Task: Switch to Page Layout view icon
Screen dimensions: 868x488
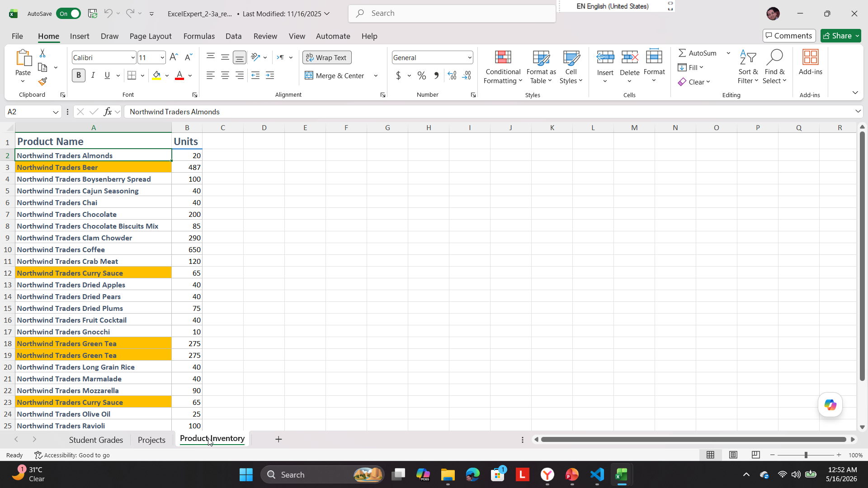Action: click(x=733, y=455)
